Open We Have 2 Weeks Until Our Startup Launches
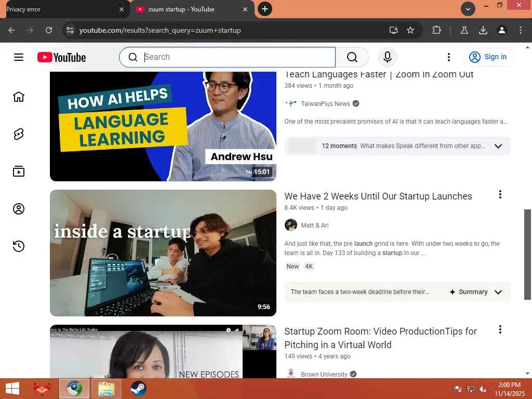The image size is (532, 399). (378, 196)
